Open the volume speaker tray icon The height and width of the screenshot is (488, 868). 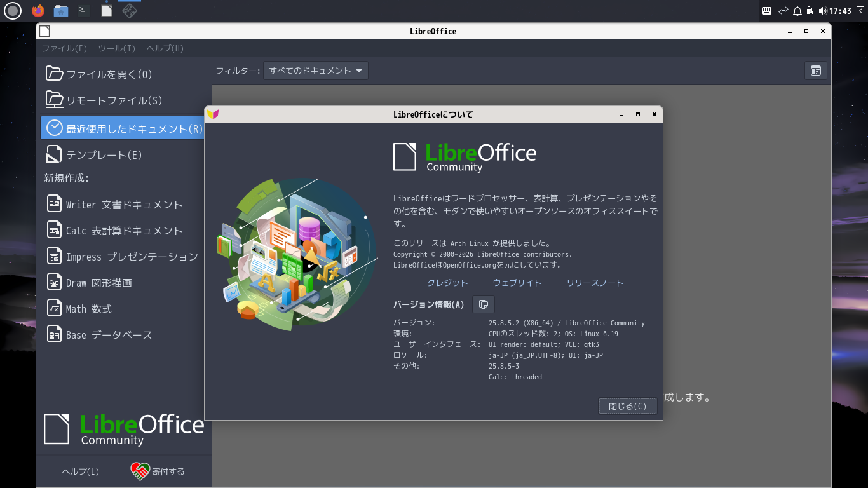click(823, 11)
